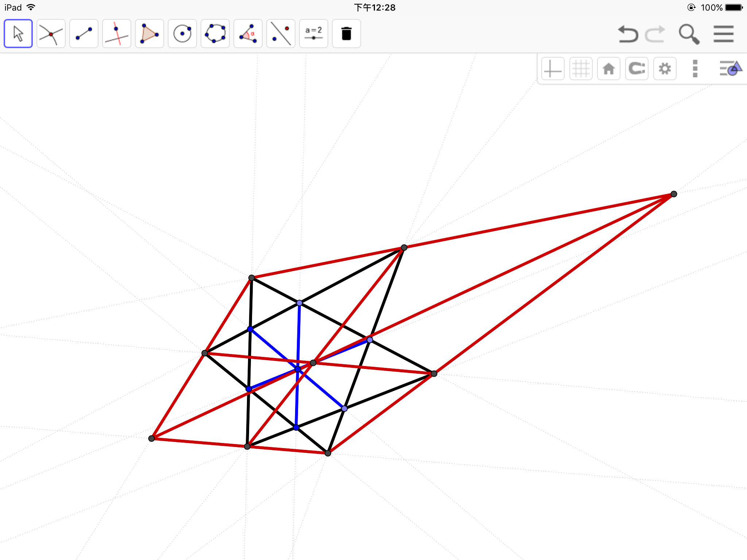Select the Angle measurement tool

[x=248, y=34]
